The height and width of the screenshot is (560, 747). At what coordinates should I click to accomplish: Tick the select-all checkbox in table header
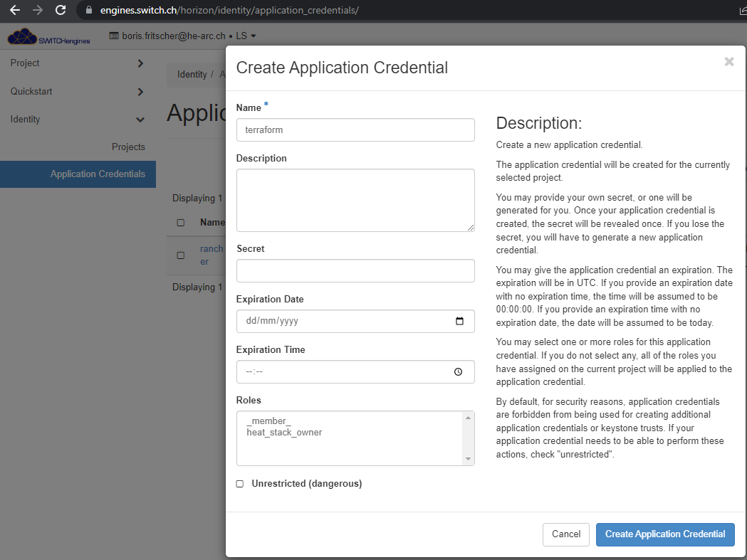click(181, 223)
